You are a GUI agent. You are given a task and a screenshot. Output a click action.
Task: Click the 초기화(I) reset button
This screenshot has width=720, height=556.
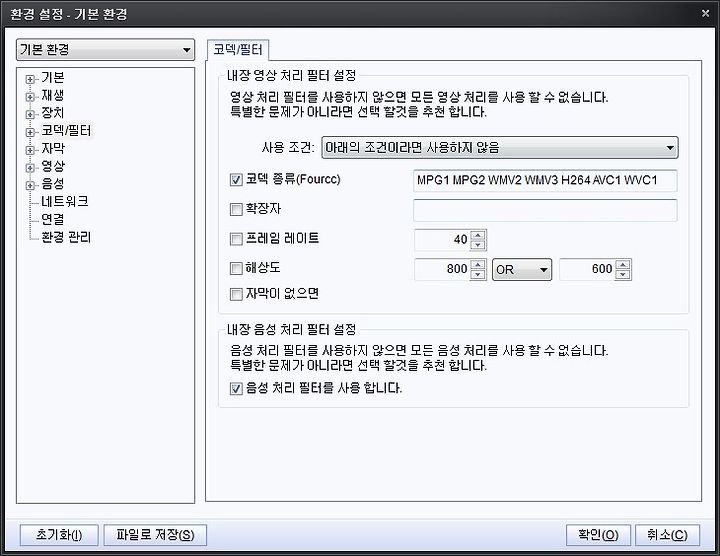(59, 535)
